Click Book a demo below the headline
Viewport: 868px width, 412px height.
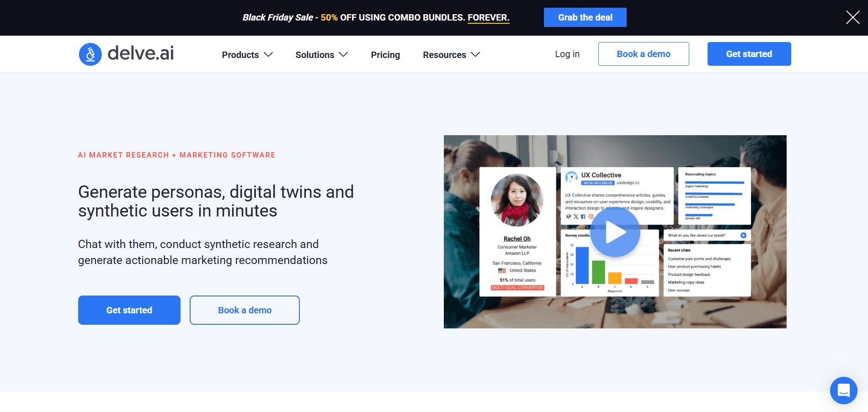click(245, 310)
